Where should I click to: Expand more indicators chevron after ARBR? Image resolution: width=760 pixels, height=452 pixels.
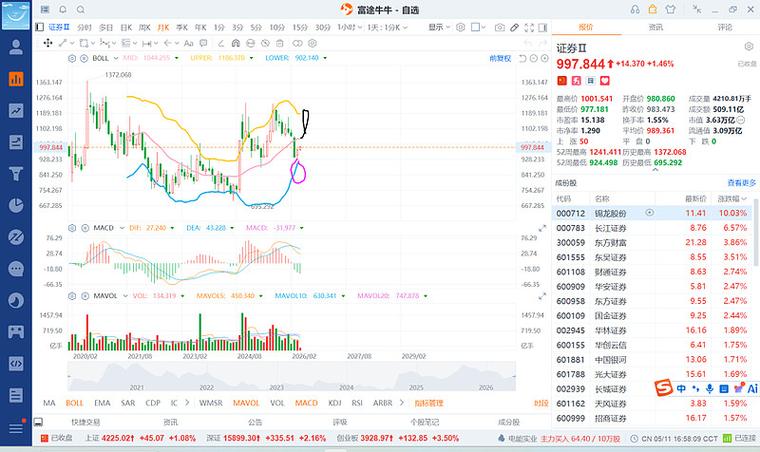[x=401, y=403]
